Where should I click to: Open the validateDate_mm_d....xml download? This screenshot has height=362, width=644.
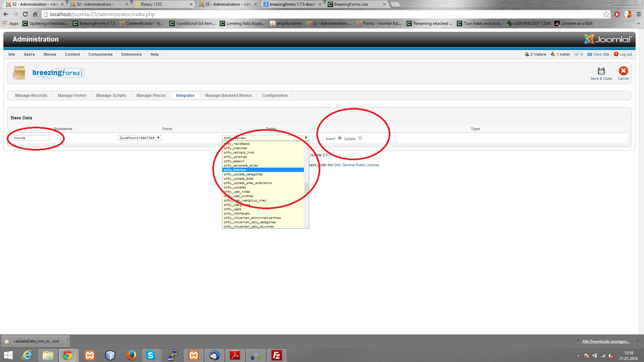click(x=33, y=341)
